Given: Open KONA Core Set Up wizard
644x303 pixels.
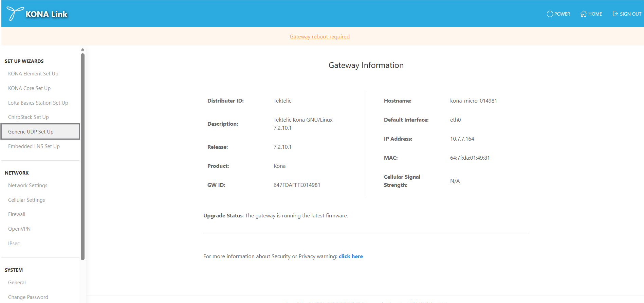Looking at the screenshot, I should (x=30, y=88).
